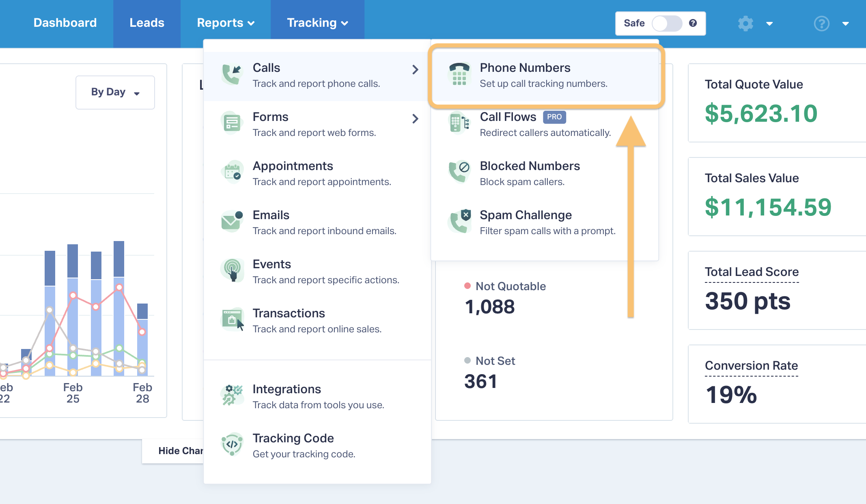866x504 pixels.
Task: Click the Feb 28 chart axis label
Action: [x=142, y=393]
